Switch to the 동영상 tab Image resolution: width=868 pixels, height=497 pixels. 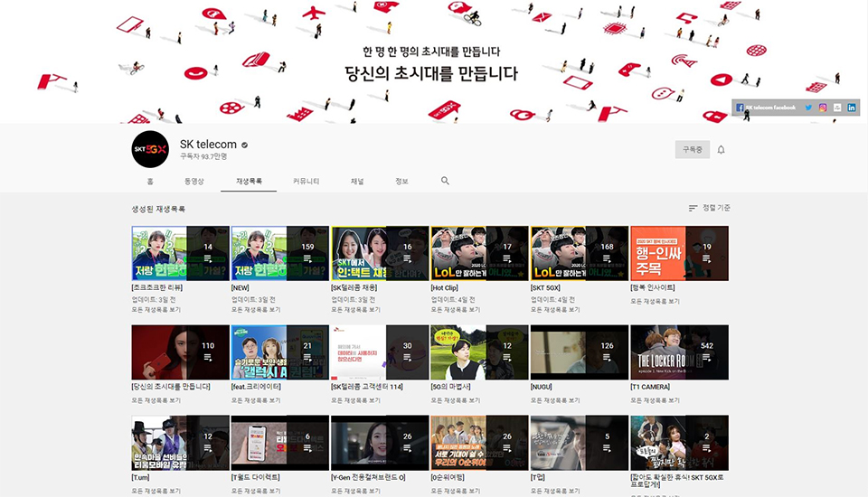click(x=194, y=182)
